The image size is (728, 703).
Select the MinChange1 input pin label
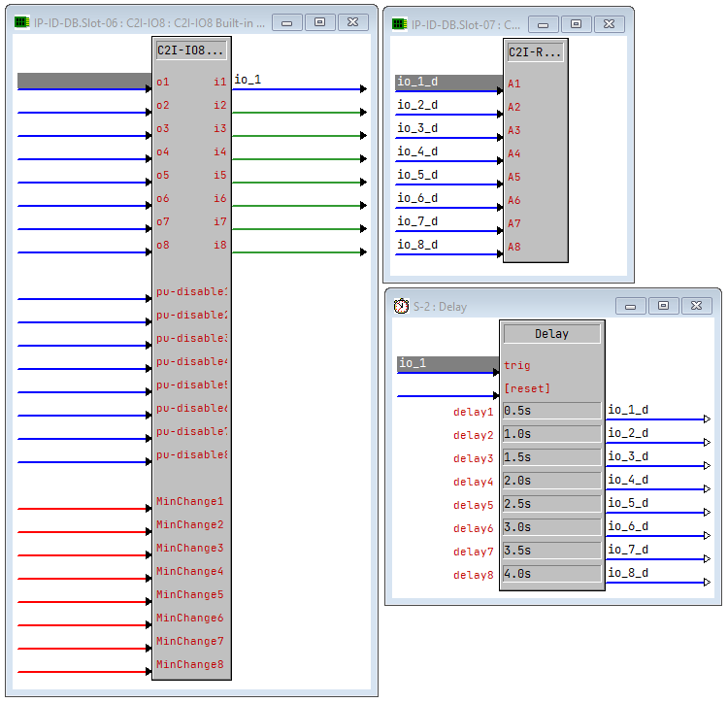coord(189,502)
